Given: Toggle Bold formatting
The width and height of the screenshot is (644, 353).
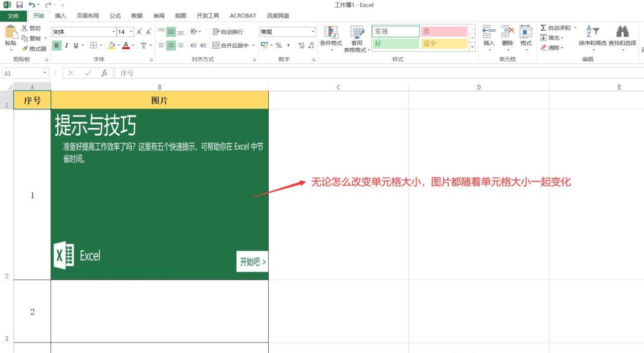Looking at the screenshot, I should (x=57, y=45).
